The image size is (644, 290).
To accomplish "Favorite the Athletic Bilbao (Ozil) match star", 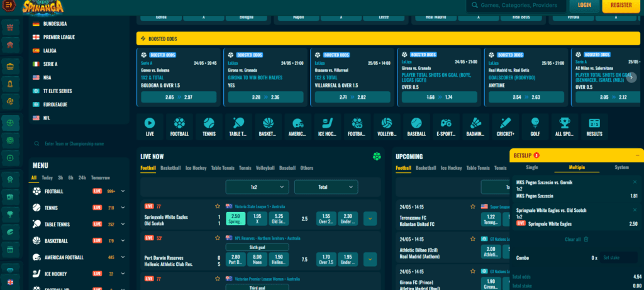I will 473,238.
